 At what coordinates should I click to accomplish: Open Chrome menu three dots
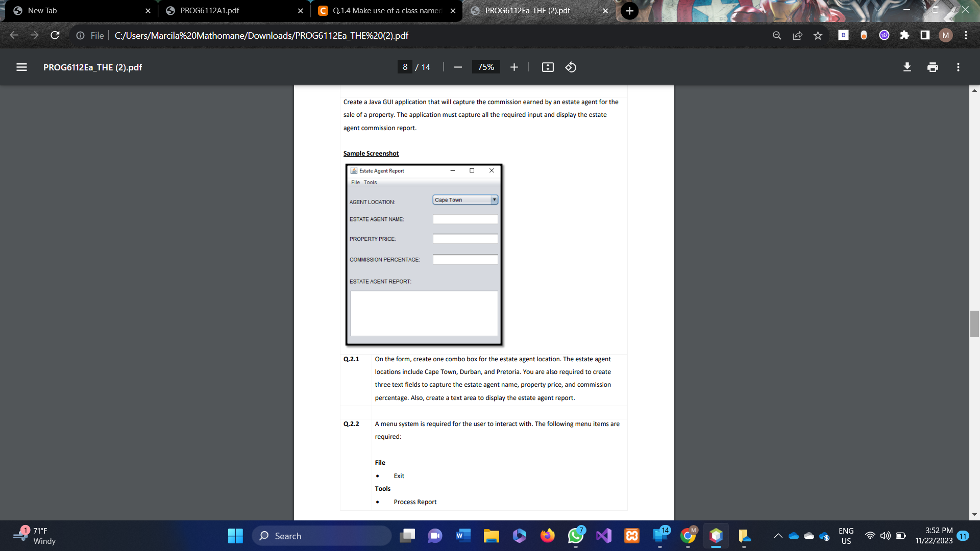click(966, 35)
